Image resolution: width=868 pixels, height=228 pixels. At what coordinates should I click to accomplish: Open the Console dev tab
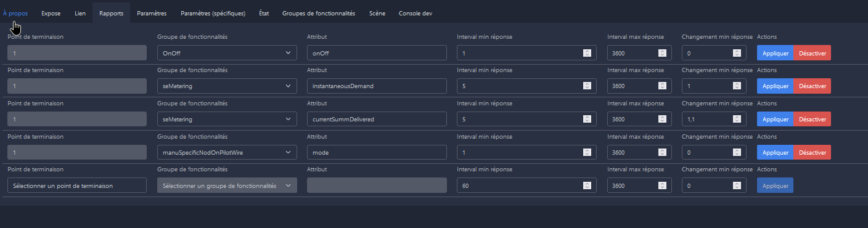pyautogui.click(x=416, y=13)
